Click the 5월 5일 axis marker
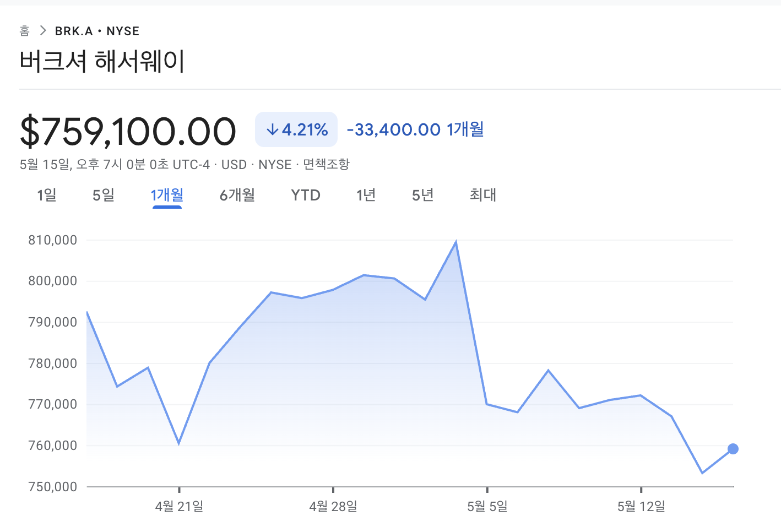This screenshot has width=781, height=532. 487,506
